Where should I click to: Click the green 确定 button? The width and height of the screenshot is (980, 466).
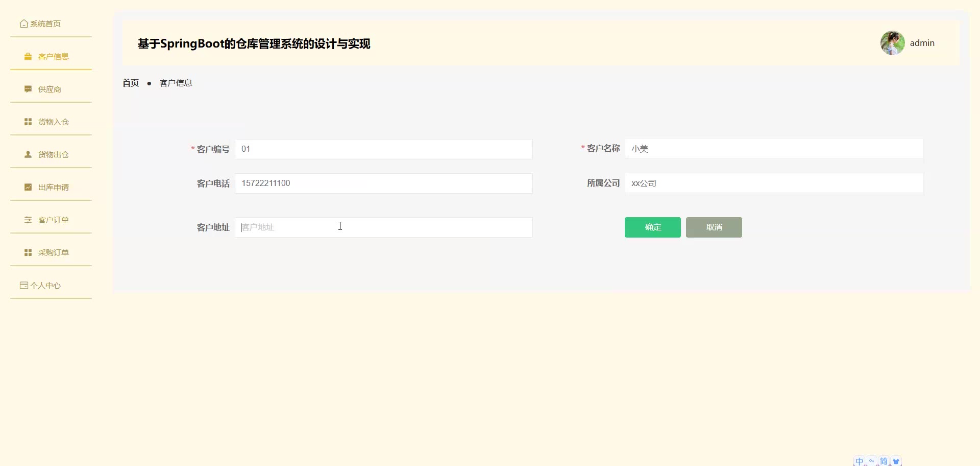point(653,227)
